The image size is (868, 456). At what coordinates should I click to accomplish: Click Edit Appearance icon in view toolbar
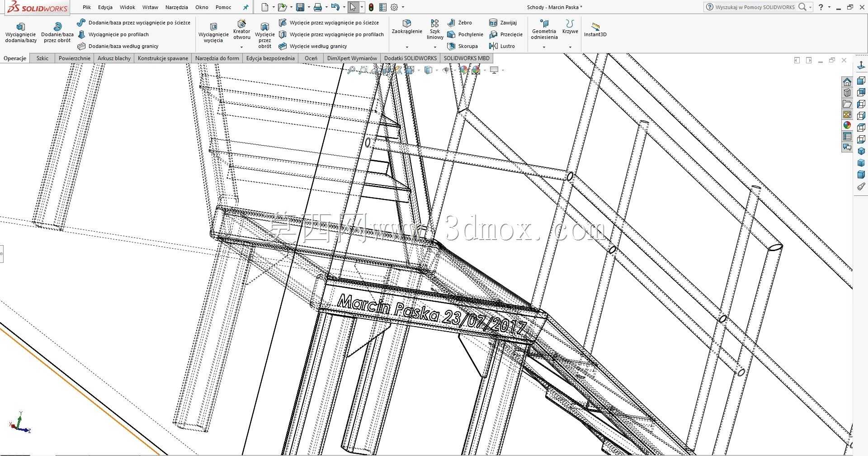(464, 70)
